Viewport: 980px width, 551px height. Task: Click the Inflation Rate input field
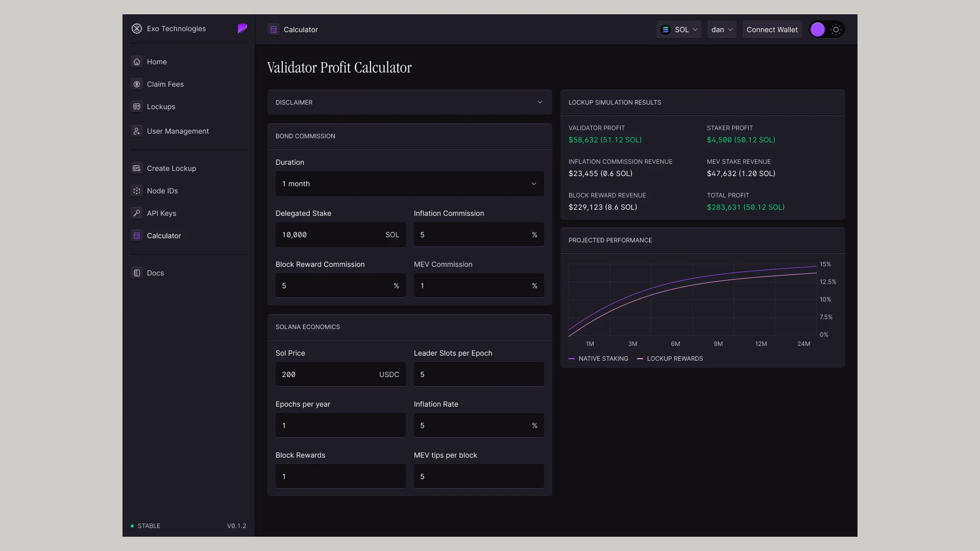pyautogui.click(x=479, y=425)
